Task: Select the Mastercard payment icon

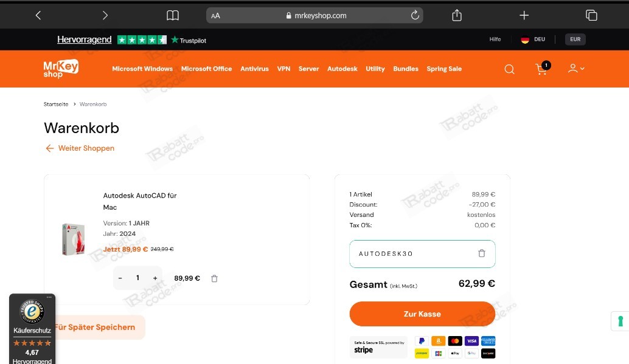Action: (x=455, y=341)
